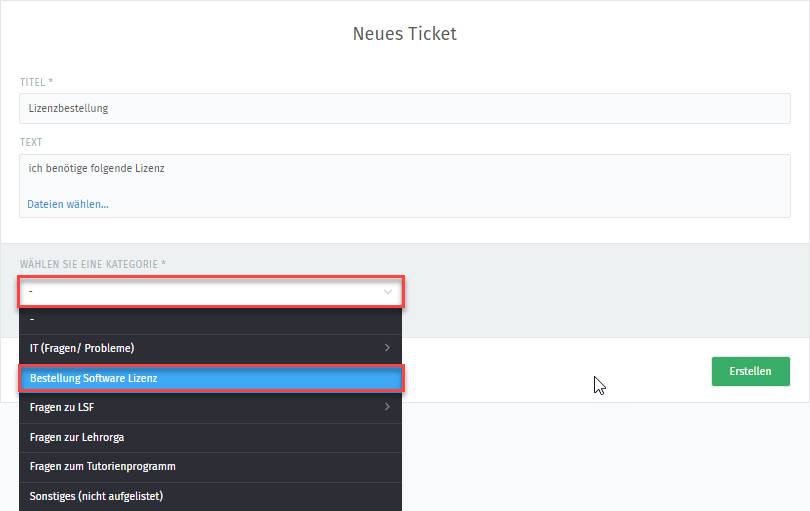810x511 pixels.
Task: Click the required asterisk after the Kategorie label
Action: (163, 263)
